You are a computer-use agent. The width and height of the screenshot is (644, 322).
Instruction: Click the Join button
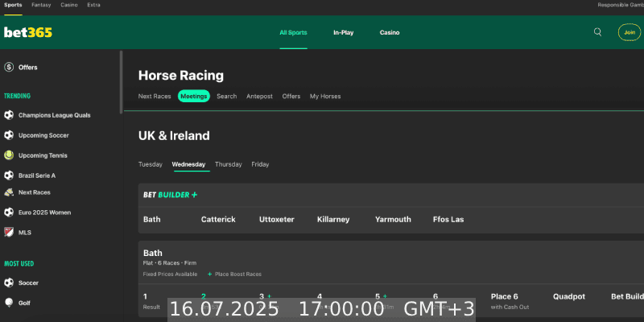pos(630,32)
